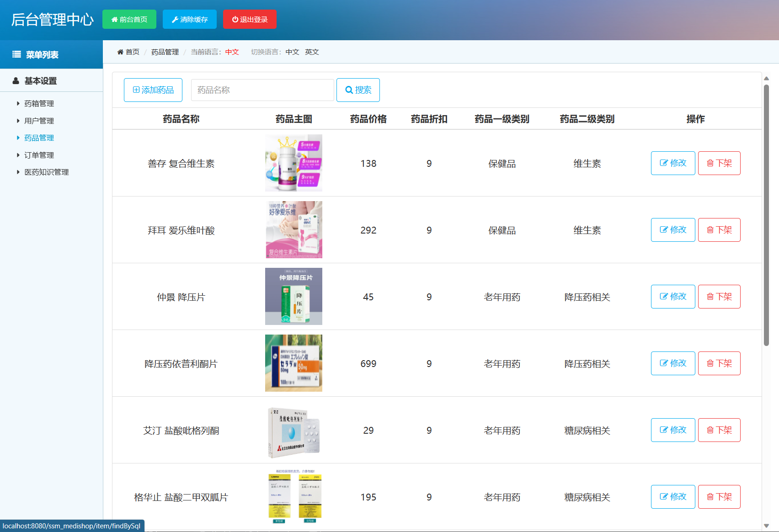Click the home icon in the breadcrumb
The width and height of the screenshot is (779, 532).
(120, 52)
